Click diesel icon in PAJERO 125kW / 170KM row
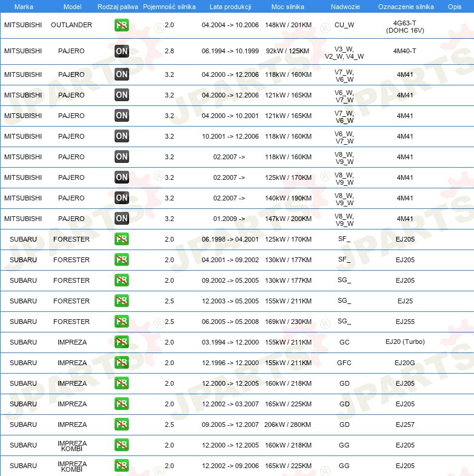Image resolution: width=474 pixels, height=476 pixels. pyautogui.click(x=122, y=177)
